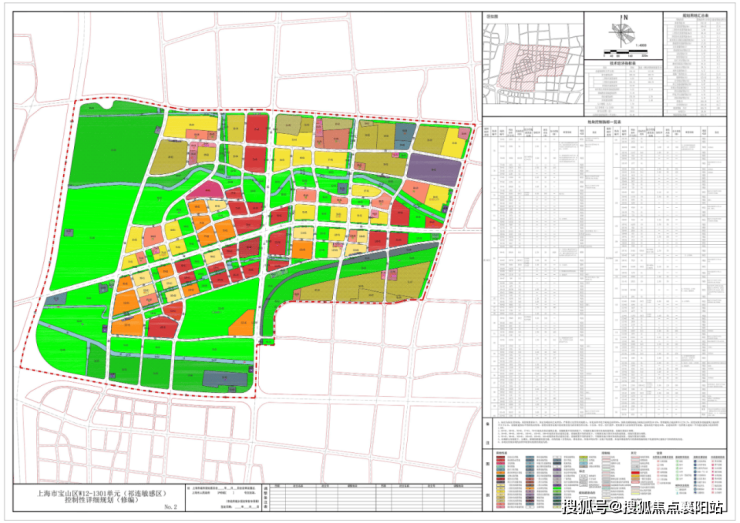Click the gray-blue building parcel at bottom

click(226, 379)
